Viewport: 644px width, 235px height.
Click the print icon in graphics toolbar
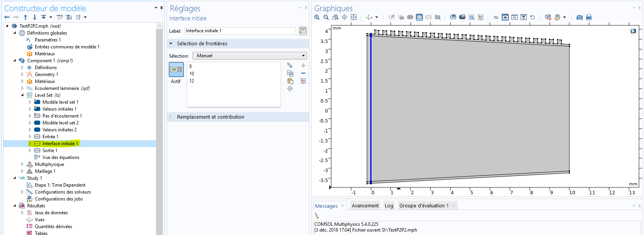tap(589, 17)
